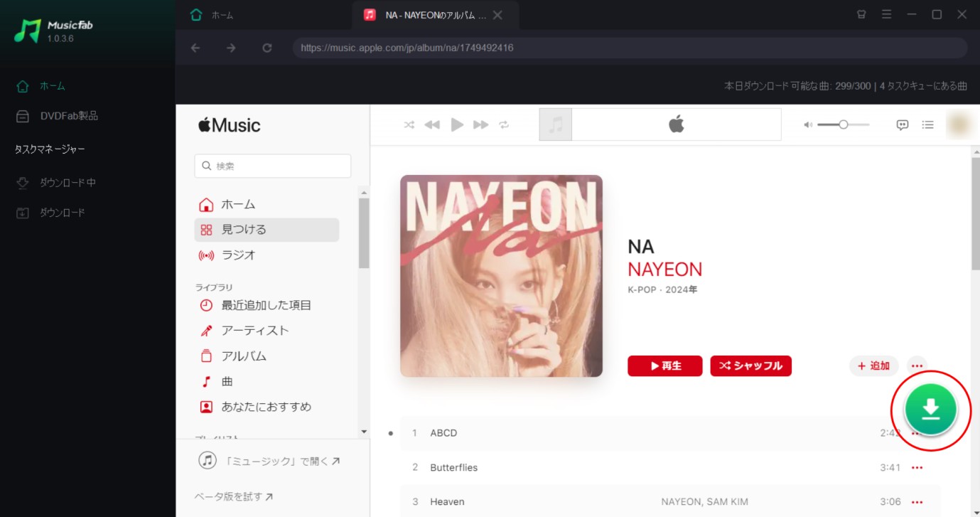This screenshot has height=517, width=980.
Task: Click the now-playing music note thumbnail
Action: point(556,124)
